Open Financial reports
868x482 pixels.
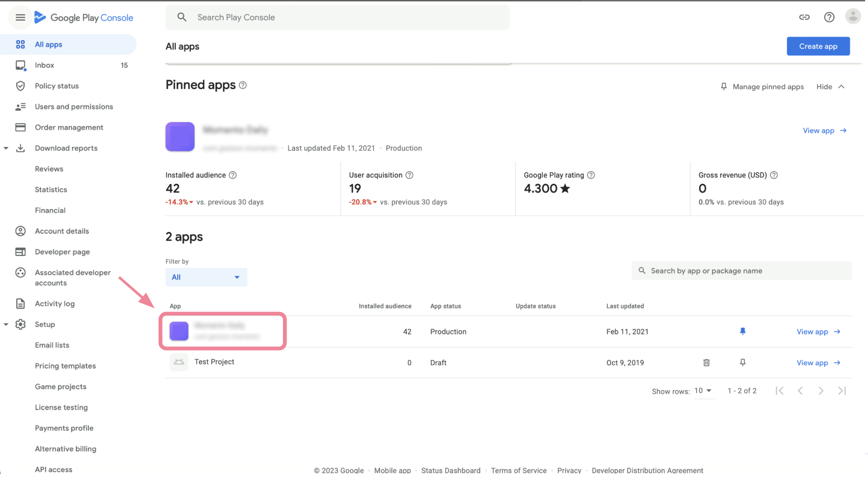(x=50, y=210)
